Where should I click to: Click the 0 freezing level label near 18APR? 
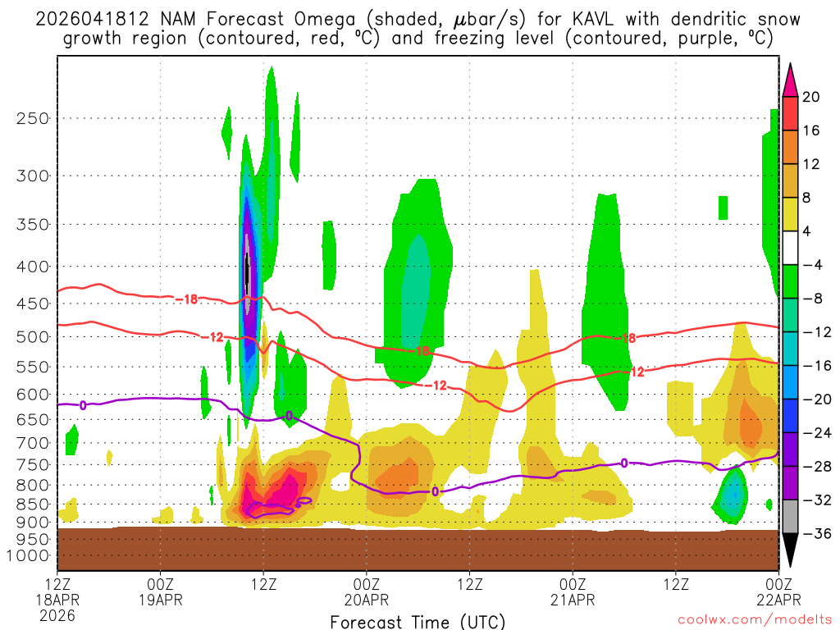(83, 405)
